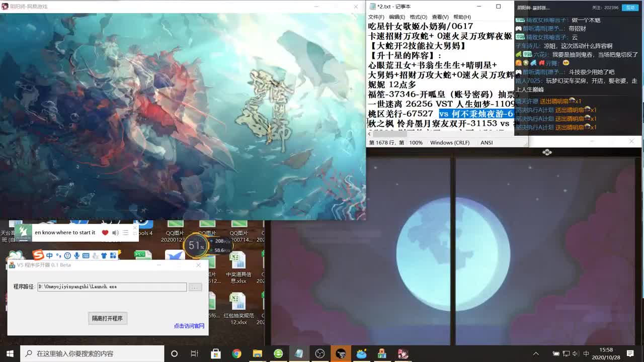Viewport: 644px width, 362px height.
Task: Click the taskbar search box
Action: coord(93,353)
